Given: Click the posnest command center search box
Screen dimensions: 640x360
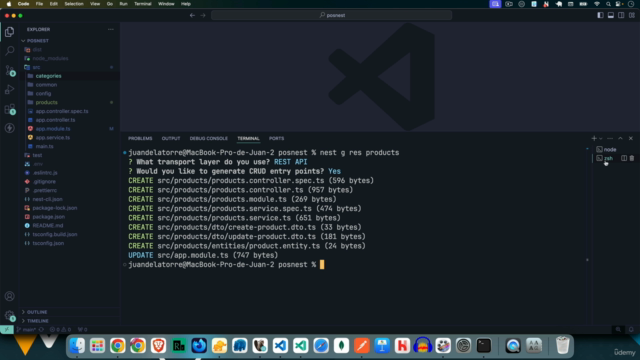Looking at the screenshot, I should click(331, 15).
